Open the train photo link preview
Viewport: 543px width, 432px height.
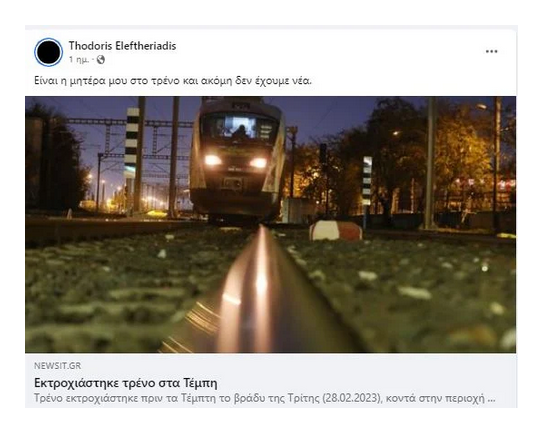pyautogui.click(x=270, y=224)
